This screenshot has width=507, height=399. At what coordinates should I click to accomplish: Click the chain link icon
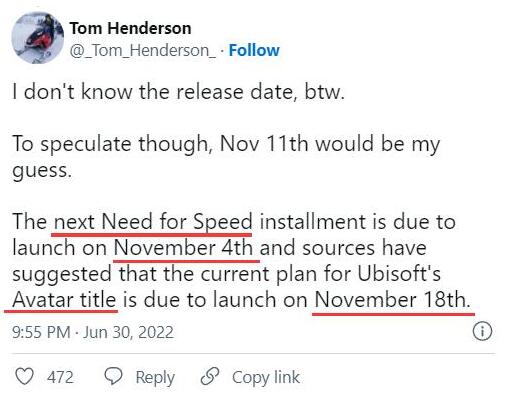[x=210, y=376]
